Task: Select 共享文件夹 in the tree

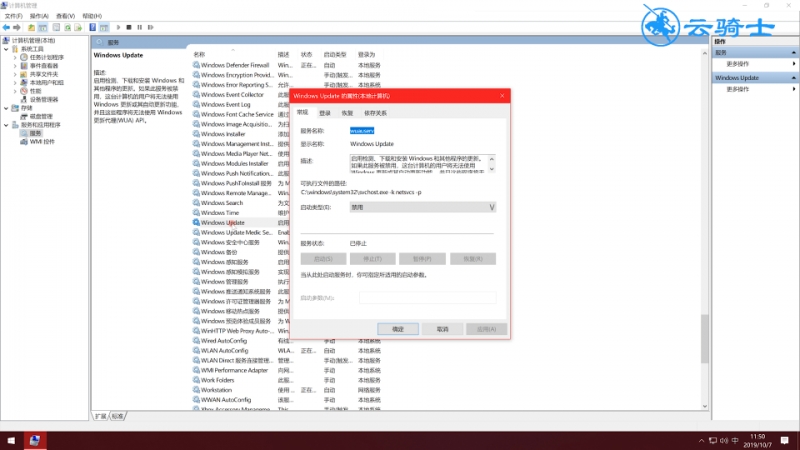Action: coord(44,74)
